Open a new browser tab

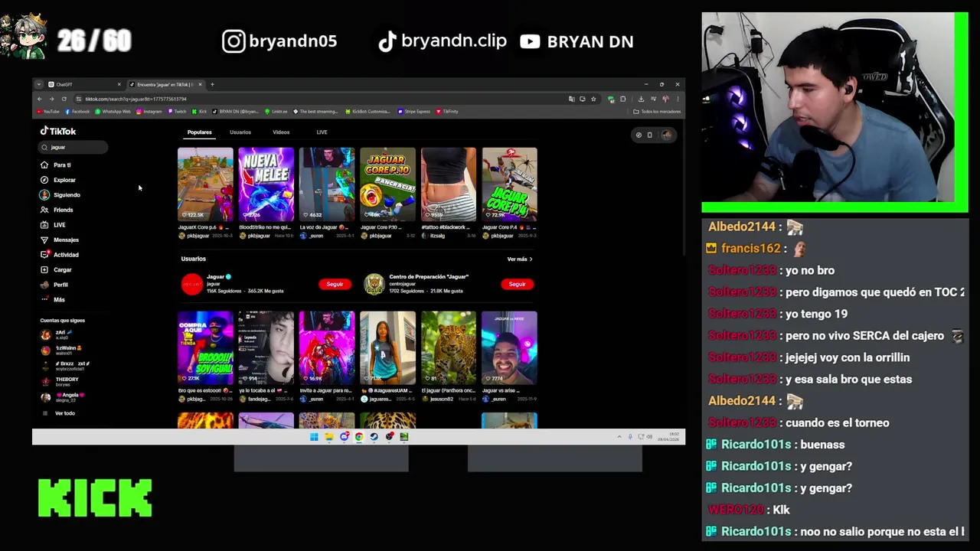(x=212, y=84)
